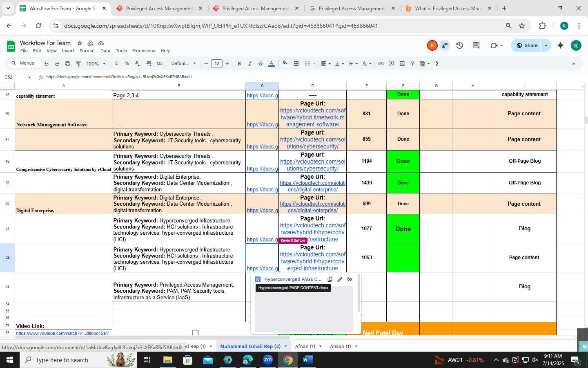588x368 pixels.
Task: Open Zoom app in the Windows taskbar
Action: [268, 360]
